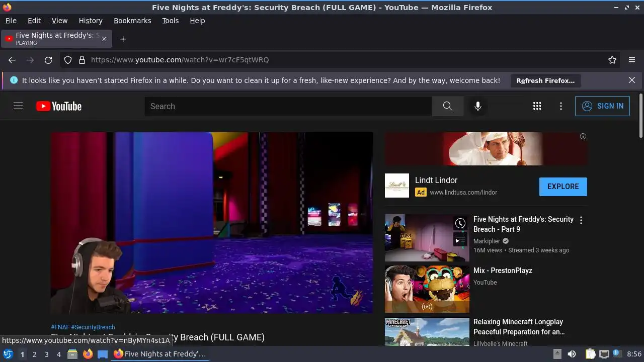
Task: Bookmark this page with the star icon
Action: pyautogui.click(x=612, y=60)
